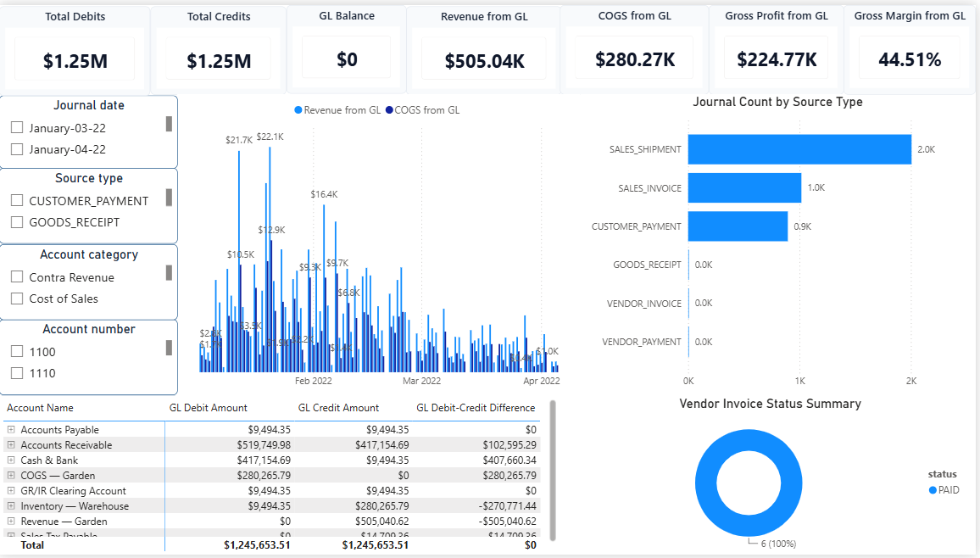The height and width of the screenshot is (558, 980).
Task: Enable the Cost of Sales category filter
Action: point(17,299)
